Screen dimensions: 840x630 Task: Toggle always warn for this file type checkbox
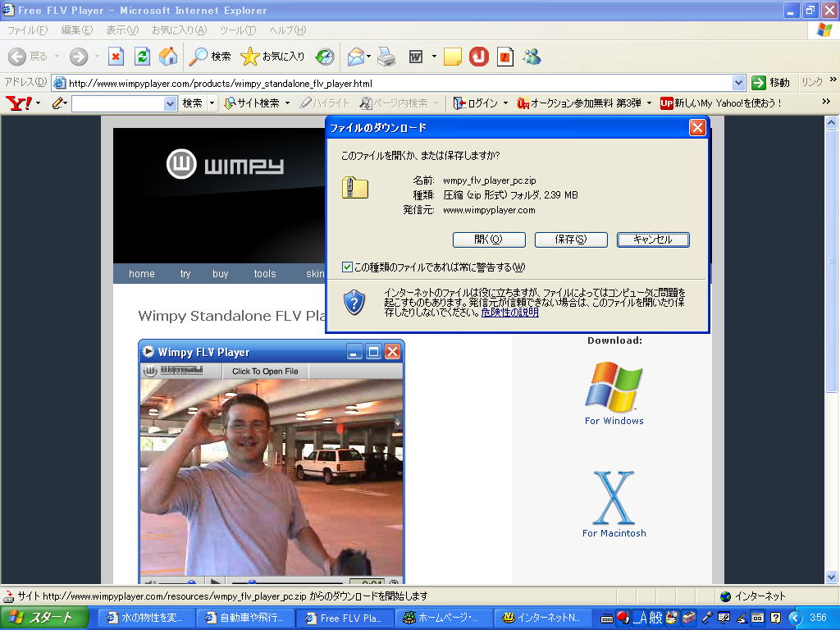pyautogui.click(x=347, y=267)
